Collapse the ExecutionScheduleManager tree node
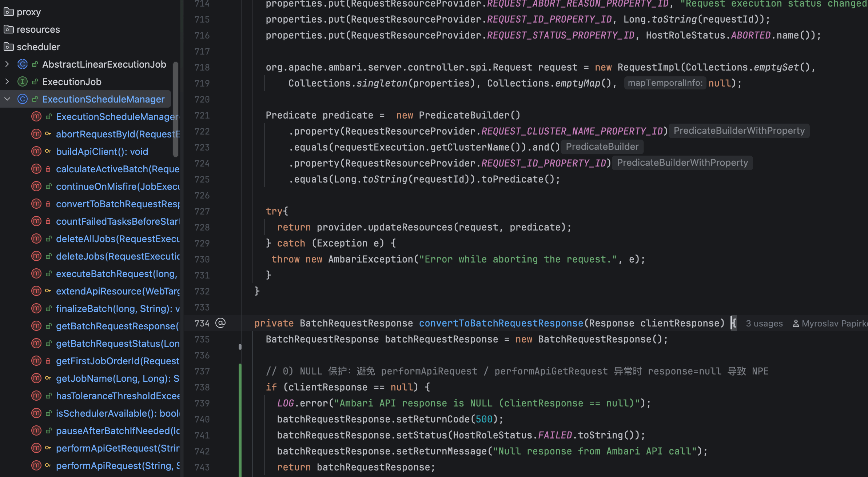Image resolution: width=868 pixels, height=477 pixels. point(7,99)
